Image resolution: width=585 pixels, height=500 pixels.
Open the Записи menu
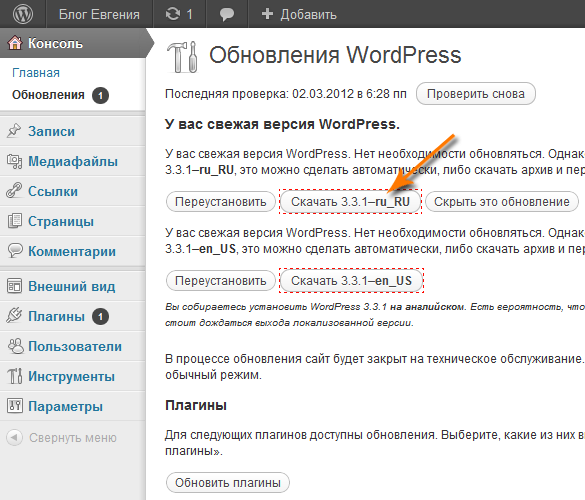[x=51, y=131]
